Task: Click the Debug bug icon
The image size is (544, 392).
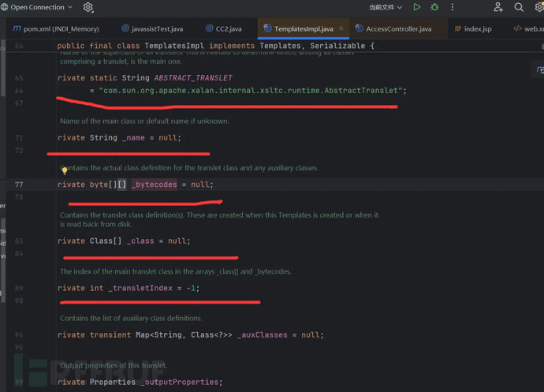Action: 434,7
